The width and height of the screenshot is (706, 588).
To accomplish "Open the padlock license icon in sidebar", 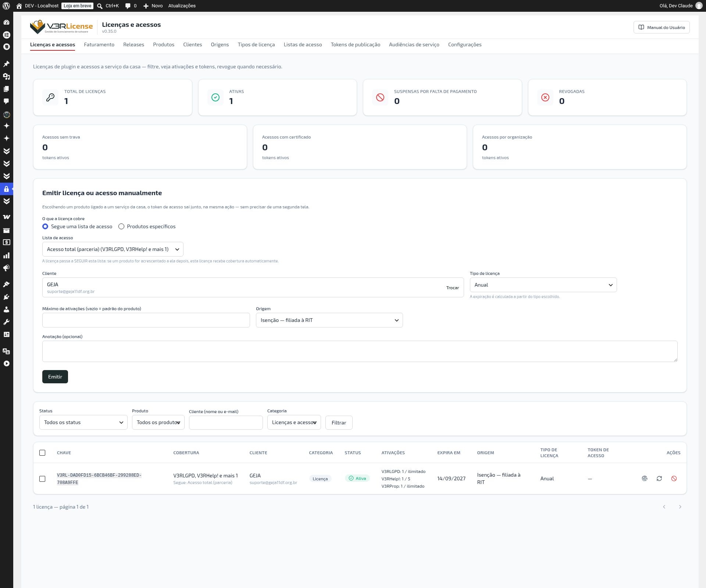I will [x=6, y=189].
